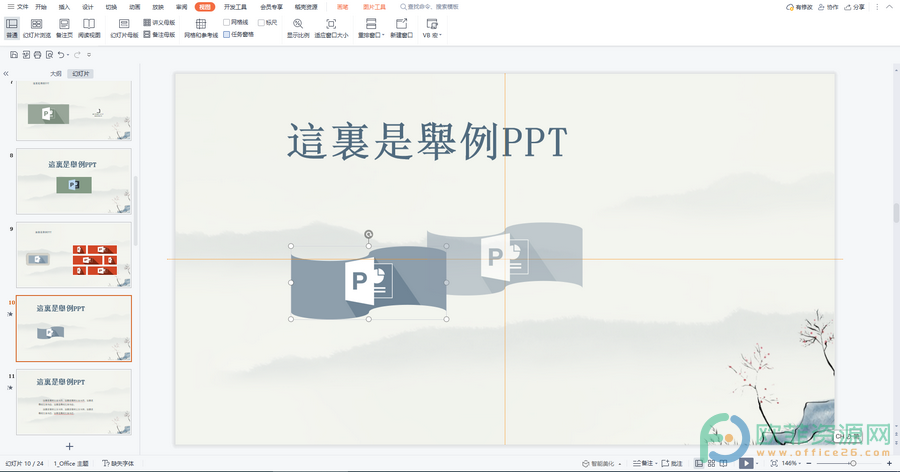Image resolution: width=900 pixels, height=472 pixels.
Task: Select the status bar reading view icon
Action: (723, 463)
